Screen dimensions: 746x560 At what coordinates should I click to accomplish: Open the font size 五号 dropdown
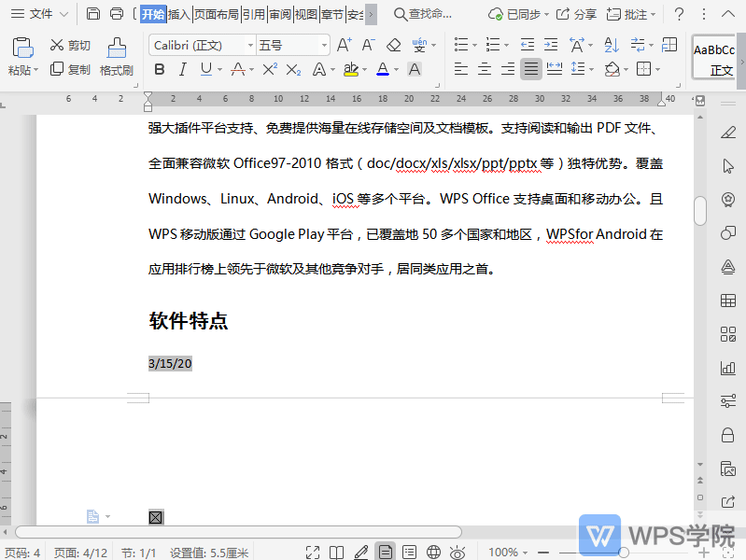(x=324, y=45)
